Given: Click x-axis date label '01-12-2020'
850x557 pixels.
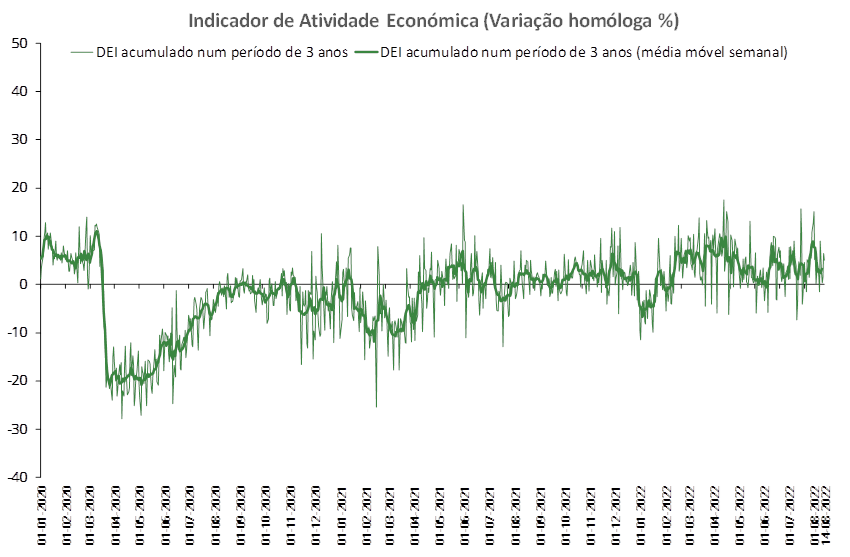Looking at the screenshot, I should (x=315, y=515).
